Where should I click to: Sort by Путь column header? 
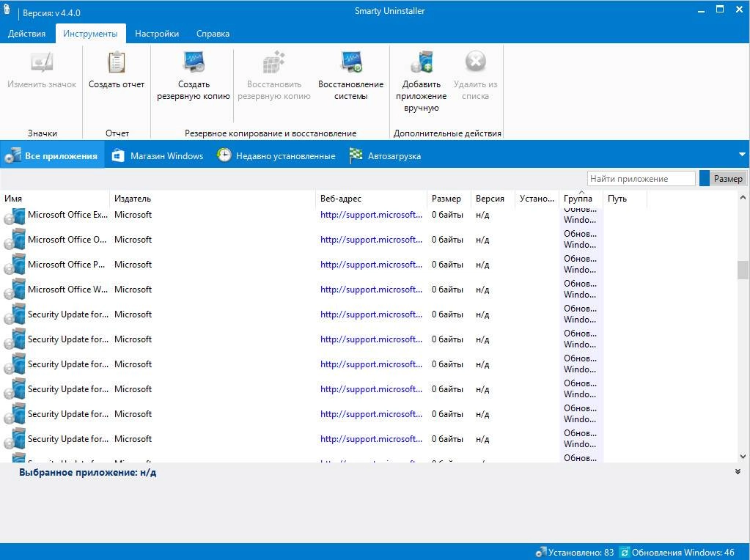click(x=625, y=199)
